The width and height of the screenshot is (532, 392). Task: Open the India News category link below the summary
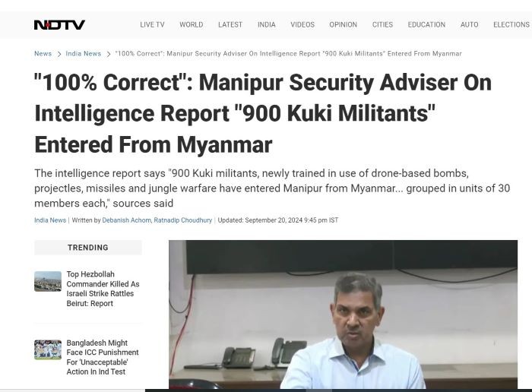[x=50, y=220]
